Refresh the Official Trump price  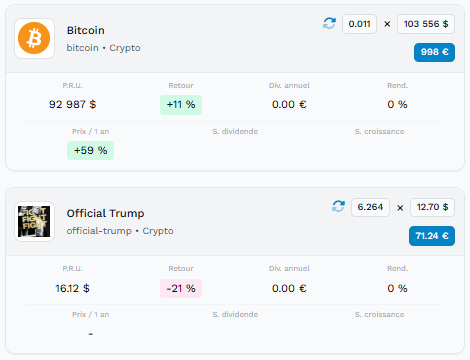pyautogui.click(x=338, y=206)
